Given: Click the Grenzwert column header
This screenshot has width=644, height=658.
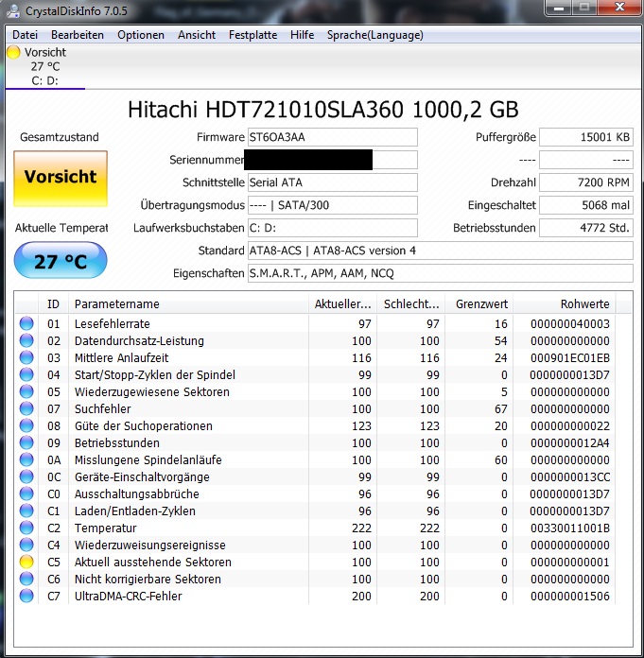Looking at the screenshot, I should click(x=479, y=303).
